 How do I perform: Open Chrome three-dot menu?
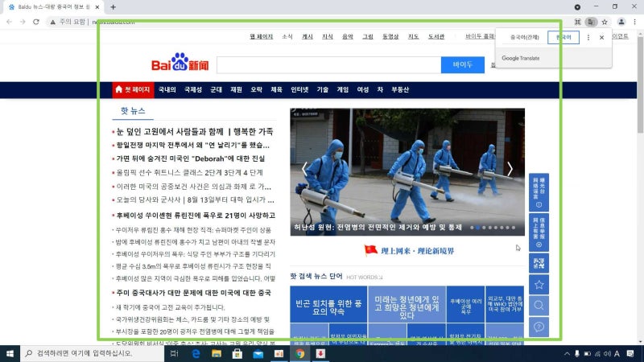635,22
